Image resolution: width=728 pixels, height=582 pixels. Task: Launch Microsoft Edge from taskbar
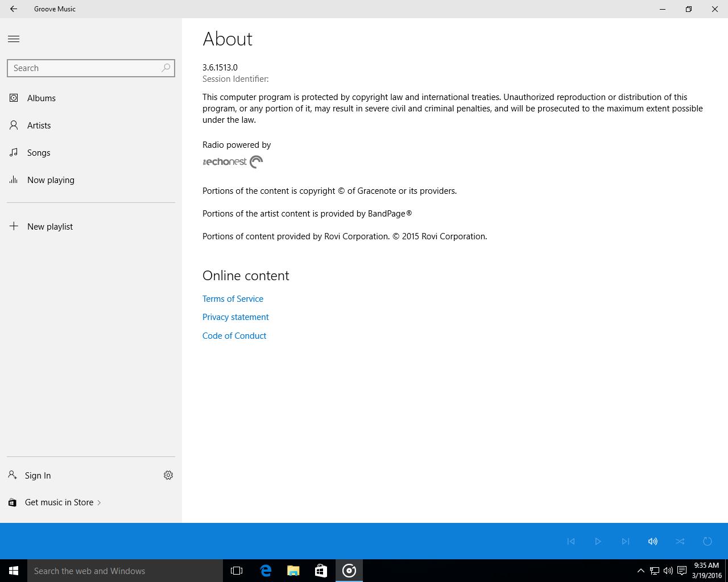[266, 571]
